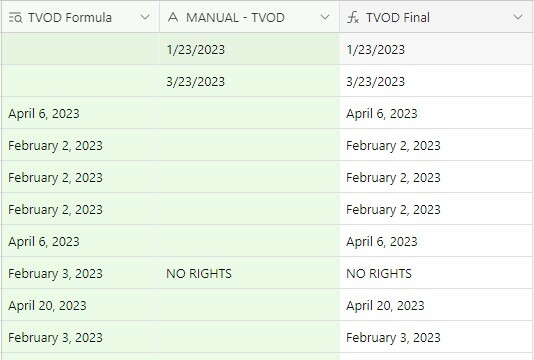Open the TVOD Final column dropdown chevron
Screen dimensions: 534x360
[518, 17]
